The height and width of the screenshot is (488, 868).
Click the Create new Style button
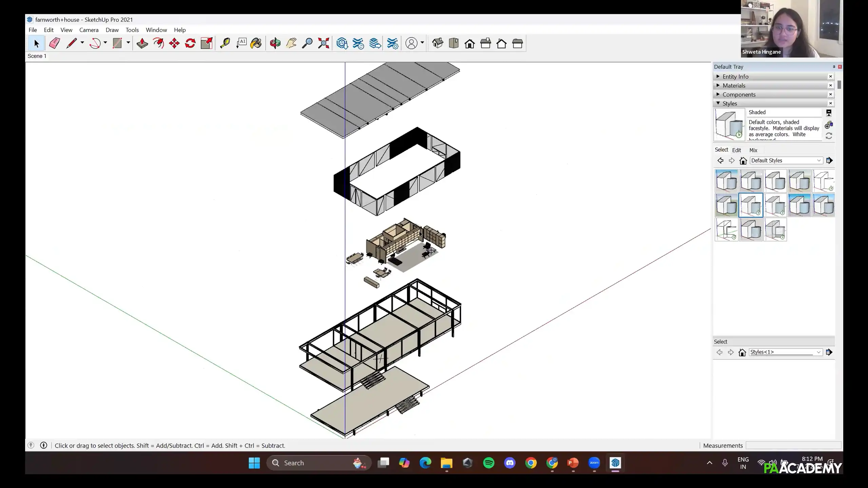pyautogui.click(x=829, y=125)
